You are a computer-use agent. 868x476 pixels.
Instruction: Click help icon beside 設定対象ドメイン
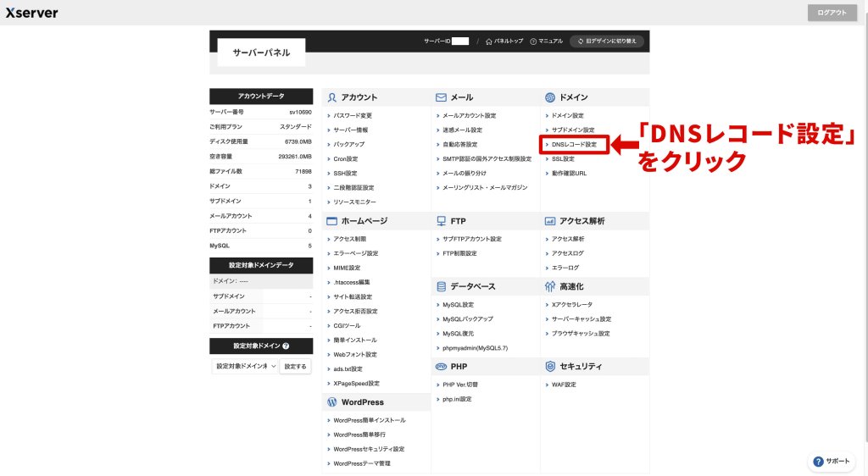point(286,346)
